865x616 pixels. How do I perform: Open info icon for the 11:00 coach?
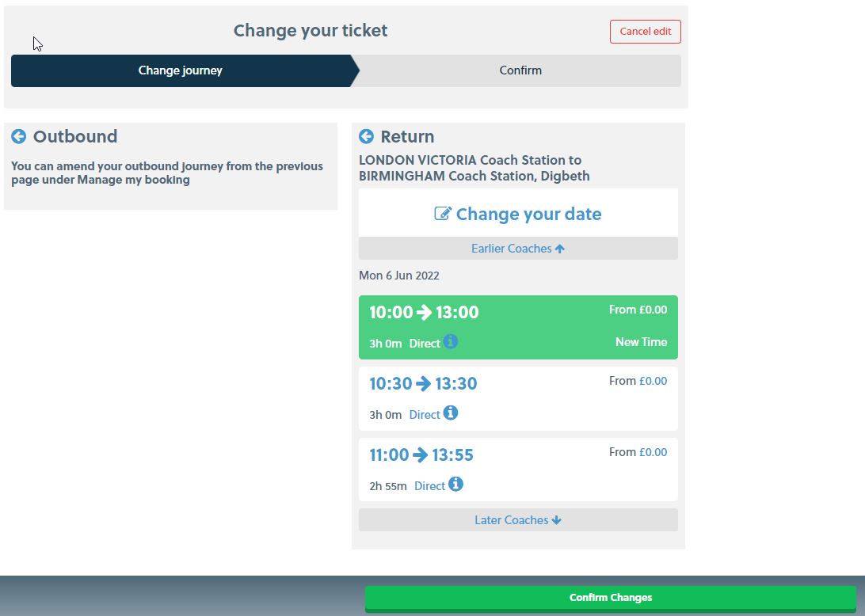point(455,484)
